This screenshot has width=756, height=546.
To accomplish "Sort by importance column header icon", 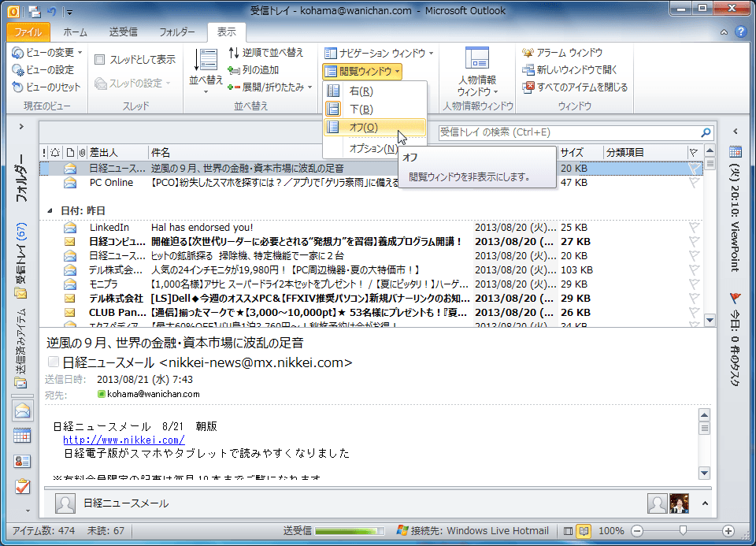I will click(44, 153).
